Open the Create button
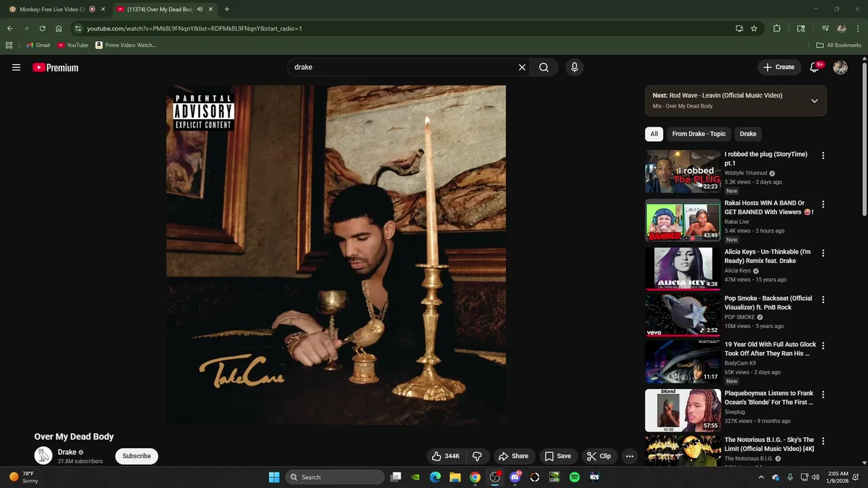This screenshot has width=868, height=488. [x=778, y=67]
